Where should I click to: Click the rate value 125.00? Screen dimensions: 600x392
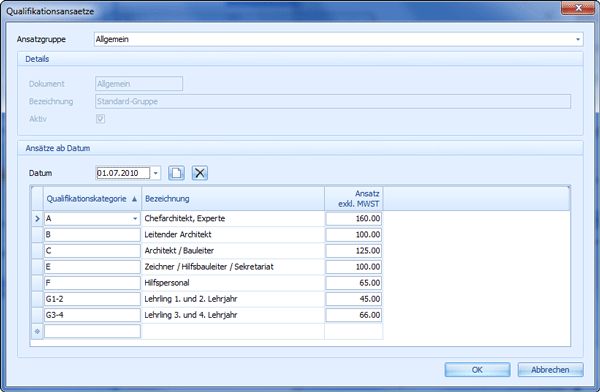tap(354, 251)
